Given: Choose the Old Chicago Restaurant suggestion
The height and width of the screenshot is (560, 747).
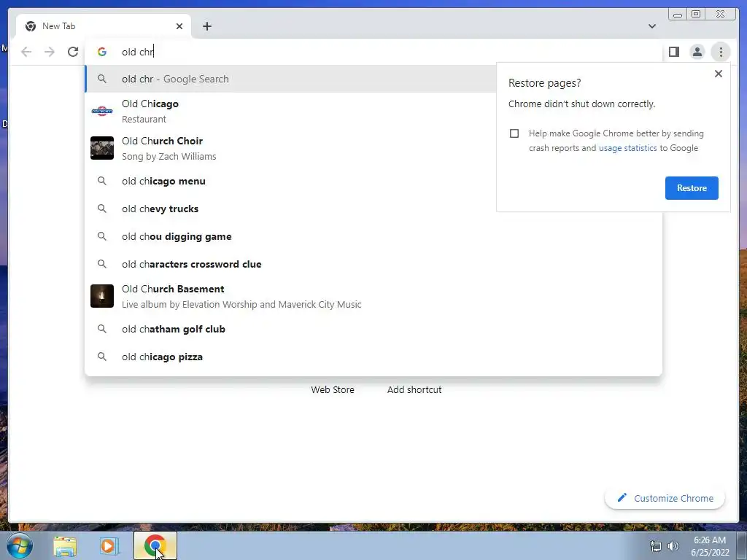Looking at the screenshot, I should click(290, 111).
